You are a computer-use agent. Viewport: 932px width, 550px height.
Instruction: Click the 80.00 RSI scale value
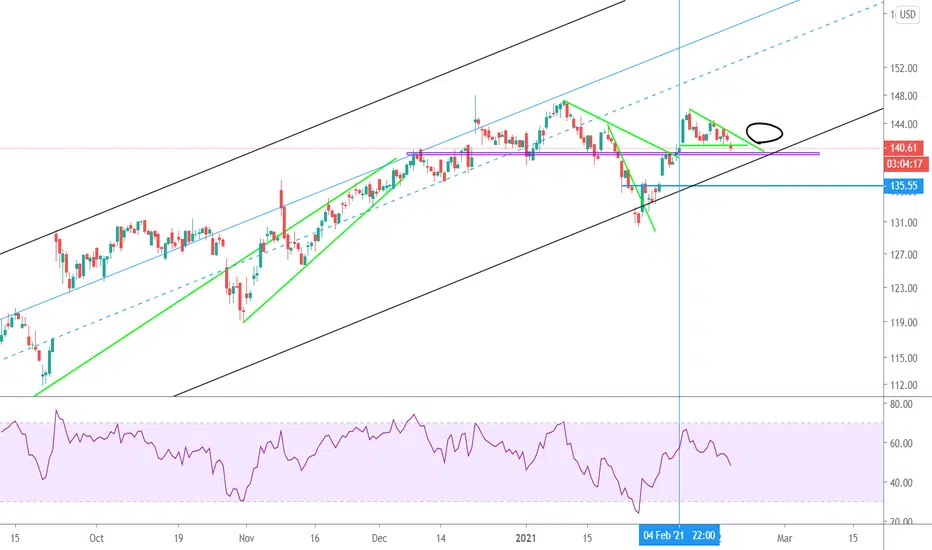(x=902, y=404)
